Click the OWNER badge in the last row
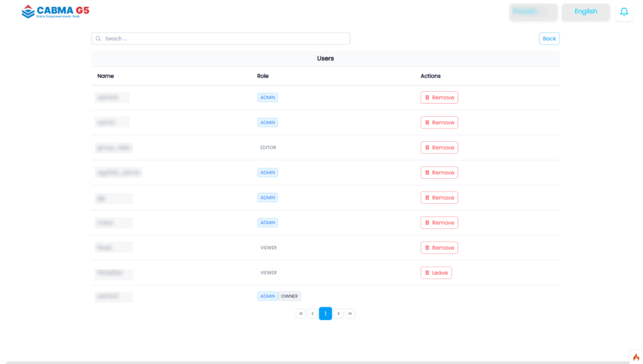This screenshot has height=364, width=643. (289, 296)
